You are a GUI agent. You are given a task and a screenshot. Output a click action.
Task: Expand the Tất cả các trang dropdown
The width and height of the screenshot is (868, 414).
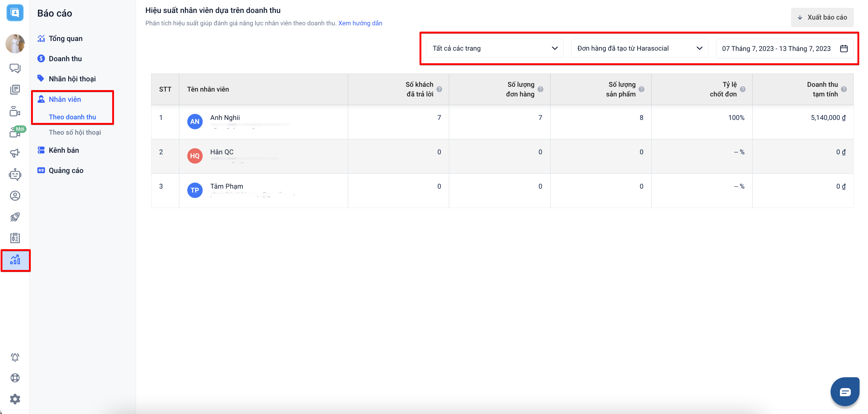(495, 49)
